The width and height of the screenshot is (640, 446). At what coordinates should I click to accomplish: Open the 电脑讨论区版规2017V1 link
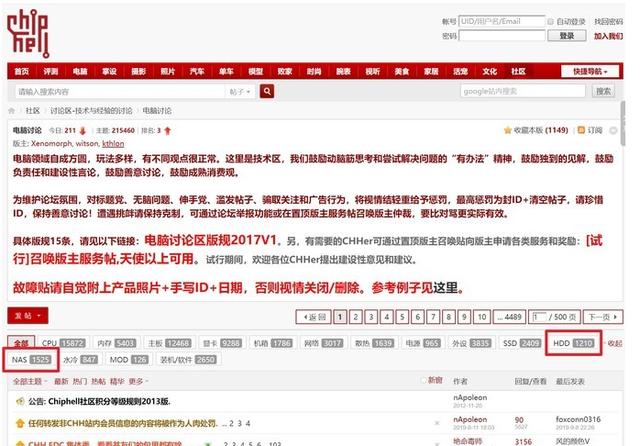(x=211, y=240)
